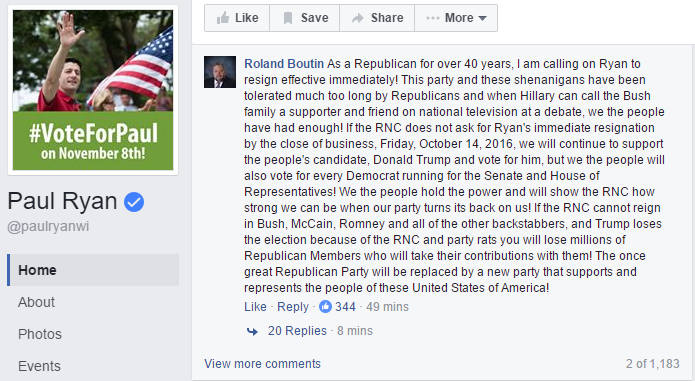Click Reply under Roland Boutin's comment

click(x=293, y=307)
